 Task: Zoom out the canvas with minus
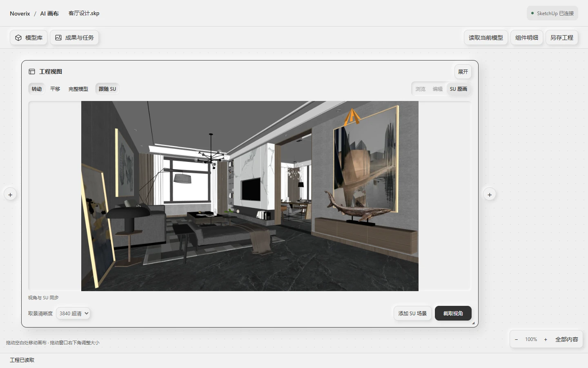click(x=517, y=339)
